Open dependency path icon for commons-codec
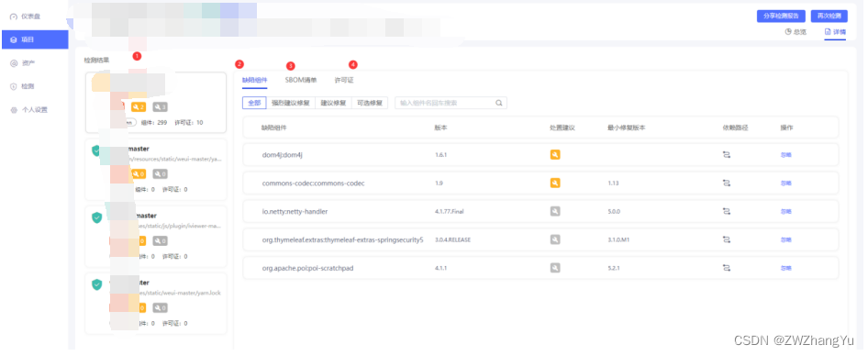The height and width of the screenshot is (356, 868). click(727, 183)
